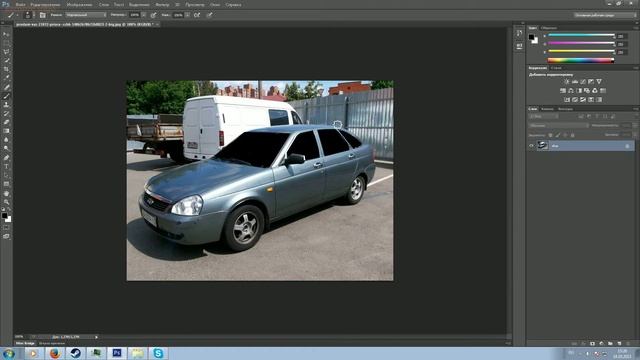Toggle lock position in Layers panel
The image size is (640, 360).
(x=565, y=135)
